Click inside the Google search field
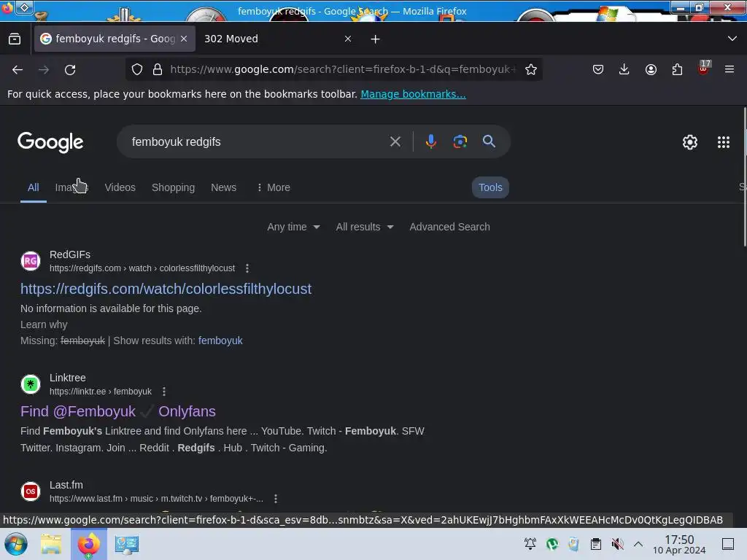Viewport: 747px width, 560px height. 258,142
